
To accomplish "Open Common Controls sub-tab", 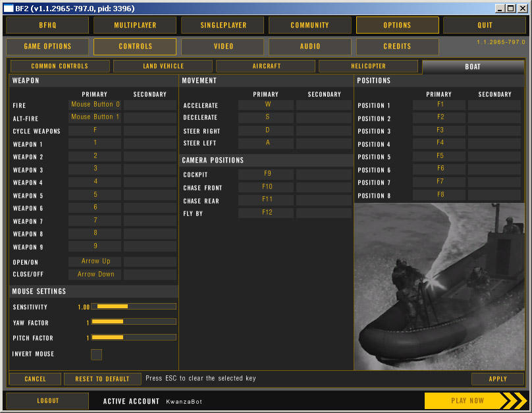I will tap(60, 66).
